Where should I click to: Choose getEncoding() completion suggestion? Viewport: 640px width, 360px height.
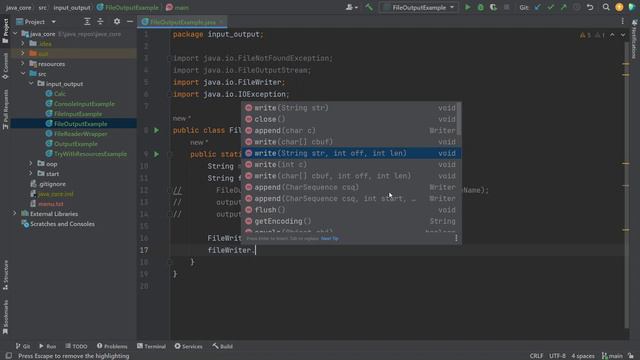(x=351, y=221)
